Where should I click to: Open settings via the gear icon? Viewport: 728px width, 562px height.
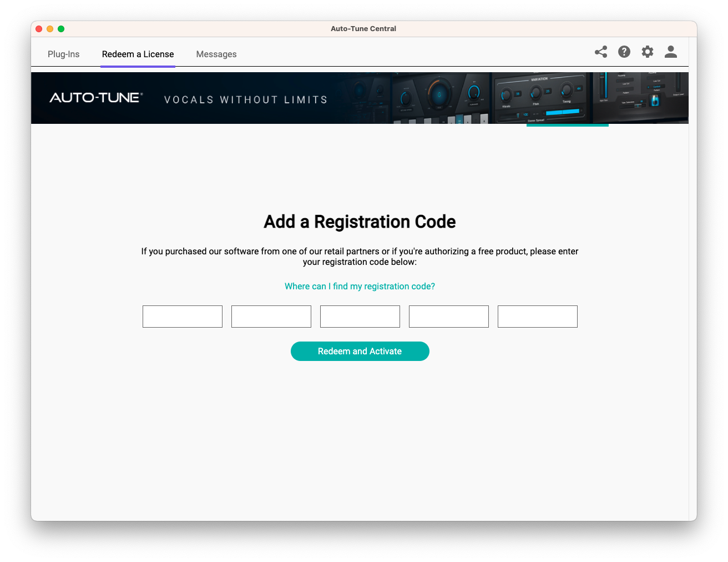click(x=648, y=52)
